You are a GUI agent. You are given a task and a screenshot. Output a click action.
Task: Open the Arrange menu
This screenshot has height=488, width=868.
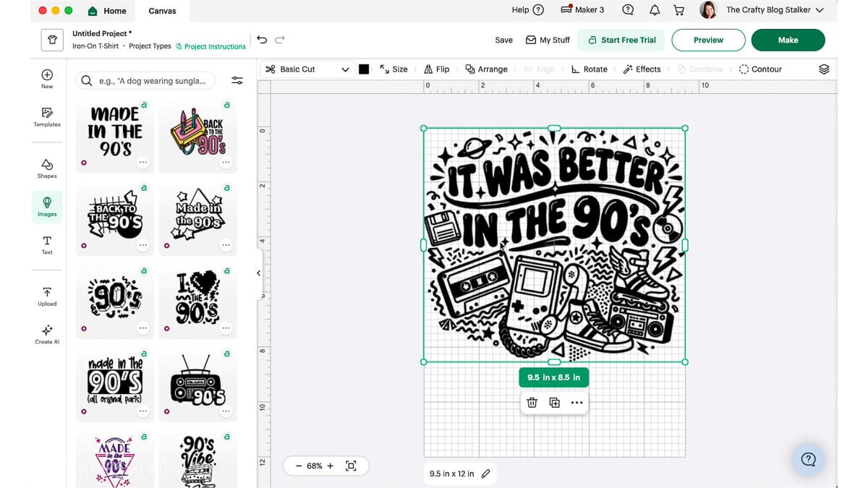(x=486, y=69)
